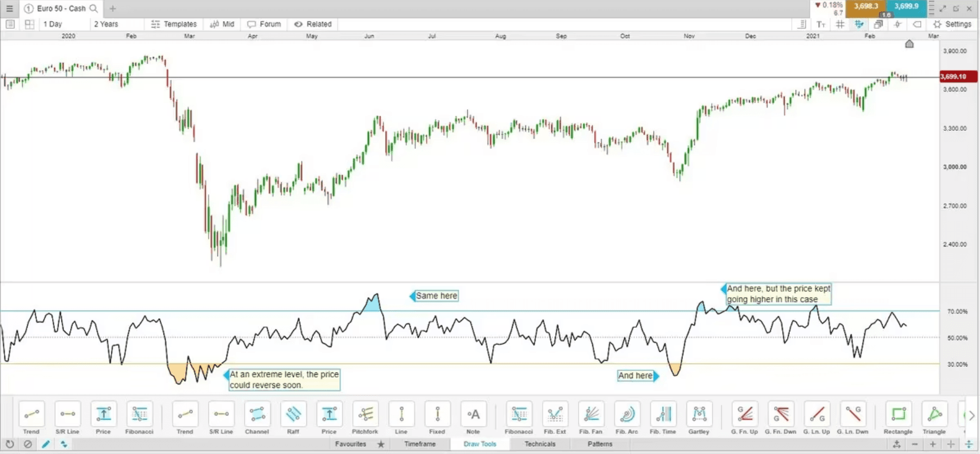Viewport: 980px width, 454px height.
Task: Toggle the highlighted snap-to-grid icon
Action: tap(859, 24)
